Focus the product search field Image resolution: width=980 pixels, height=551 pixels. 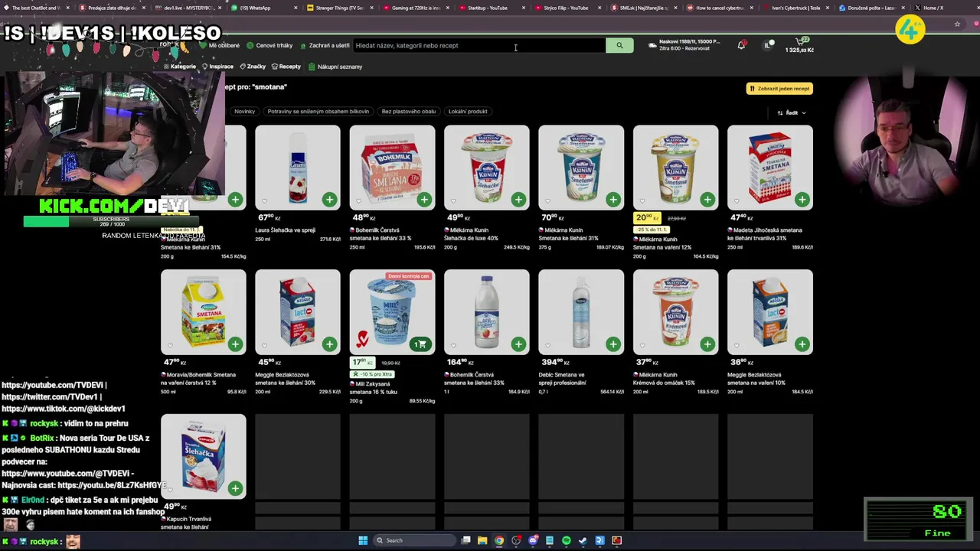tap(479, 45)
